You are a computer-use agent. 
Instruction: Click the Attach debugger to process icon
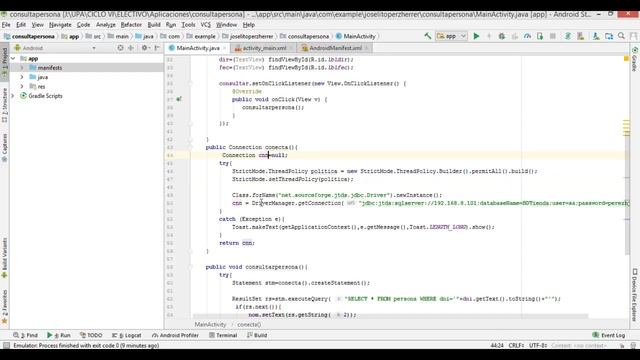(x=540, y=36)
